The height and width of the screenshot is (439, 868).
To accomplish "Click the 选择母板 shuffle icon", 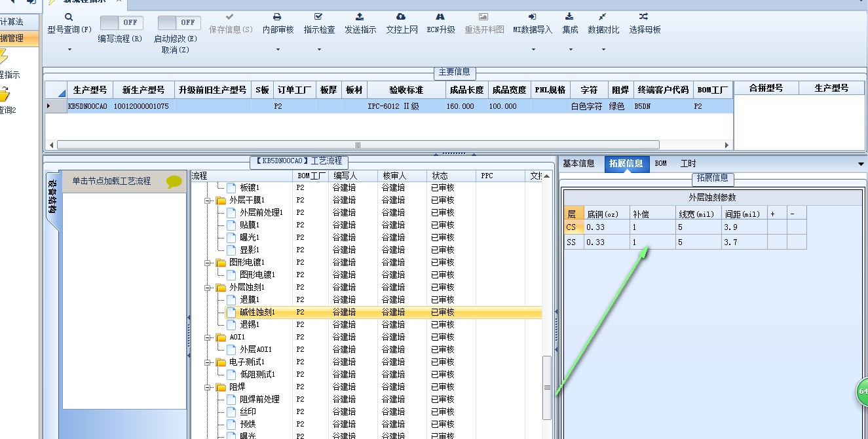I will (x=644, y=17).
